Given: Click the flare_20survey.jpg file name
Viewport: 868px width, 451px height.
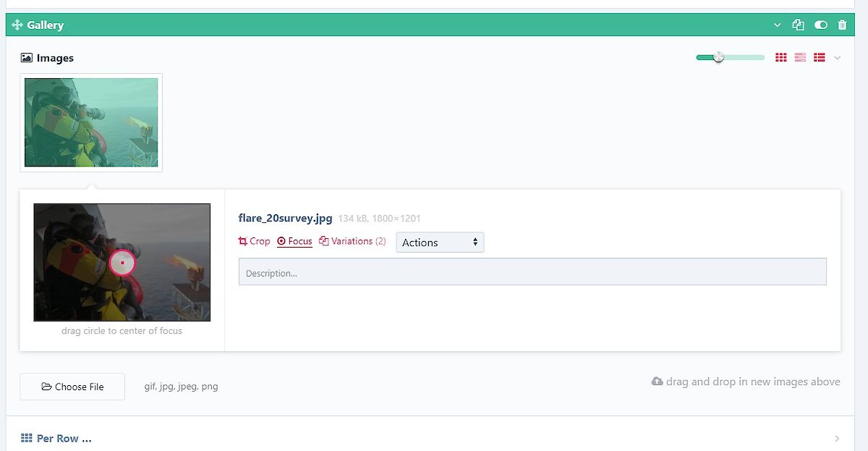Looking at the screenshot, I should tap(285, 218).
